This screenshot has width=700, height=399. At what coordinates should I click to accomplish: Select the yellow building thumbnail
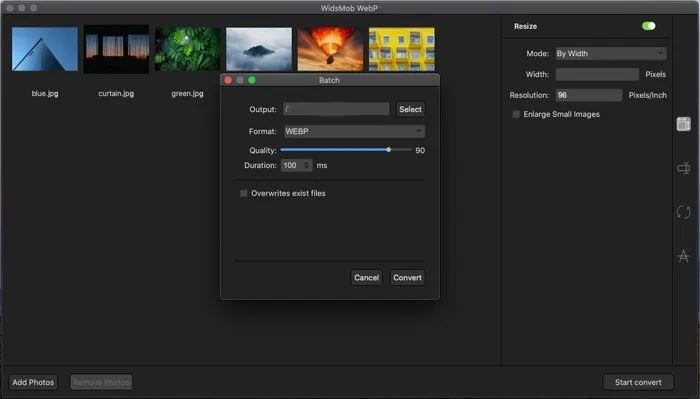tap(402, 49)
